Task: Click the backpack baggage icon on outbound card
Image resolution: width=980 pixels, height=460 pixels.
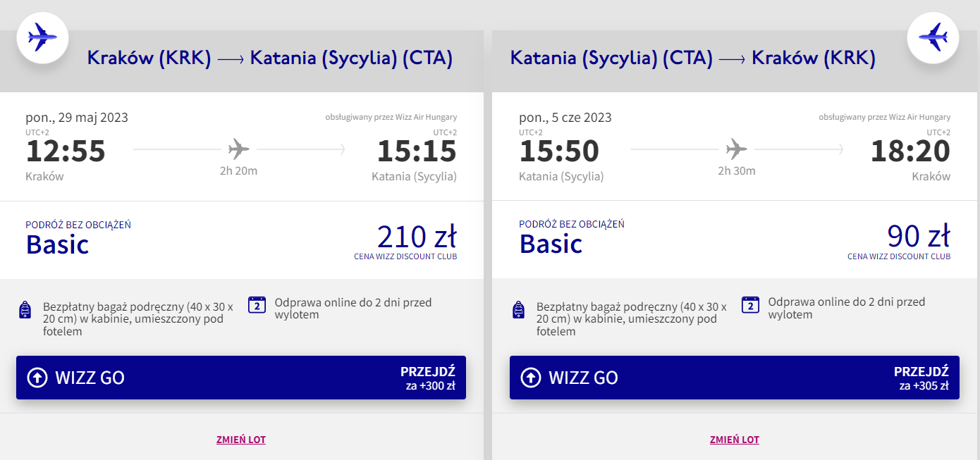Action: pos(26,311)
